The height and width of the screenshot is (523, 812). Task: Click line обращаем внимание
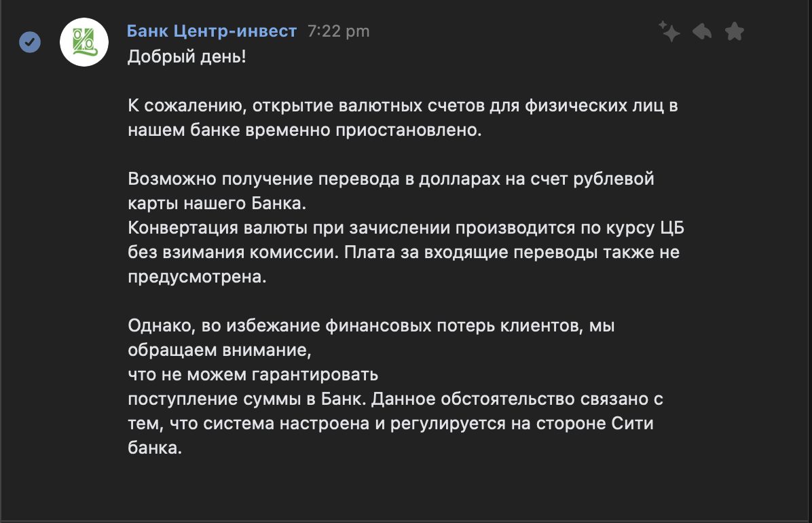point(219,350)
